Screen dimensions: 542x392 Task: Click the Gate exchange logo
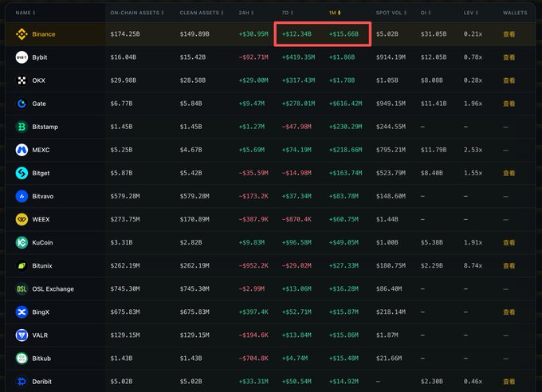[22, 104]
